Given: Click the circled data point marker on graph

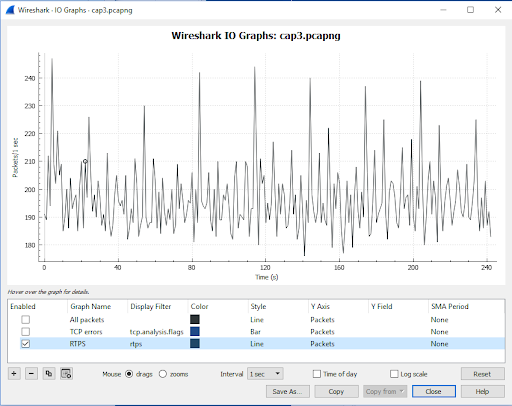Looking at the screenshot, I should tap(85, 161).
